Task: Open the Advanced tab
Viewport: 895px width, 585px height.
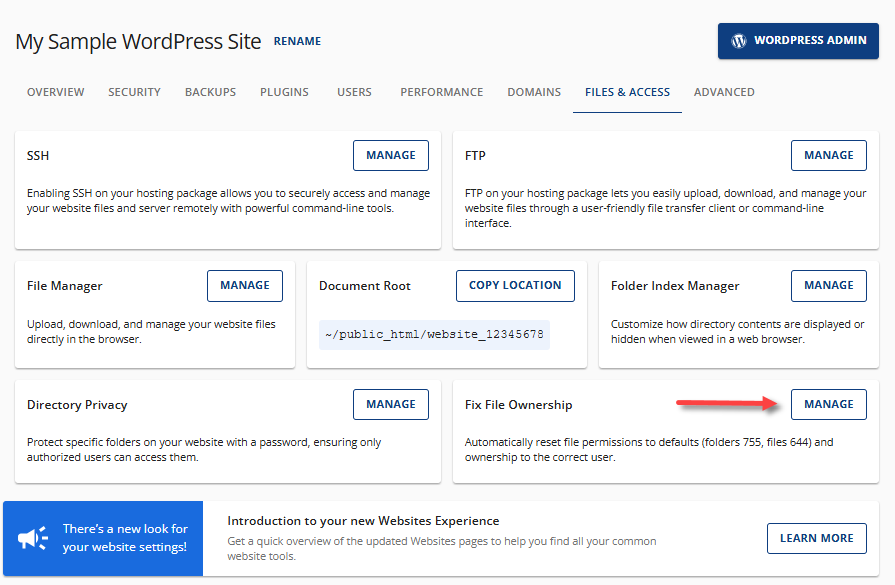Action: tap(724, 92)
